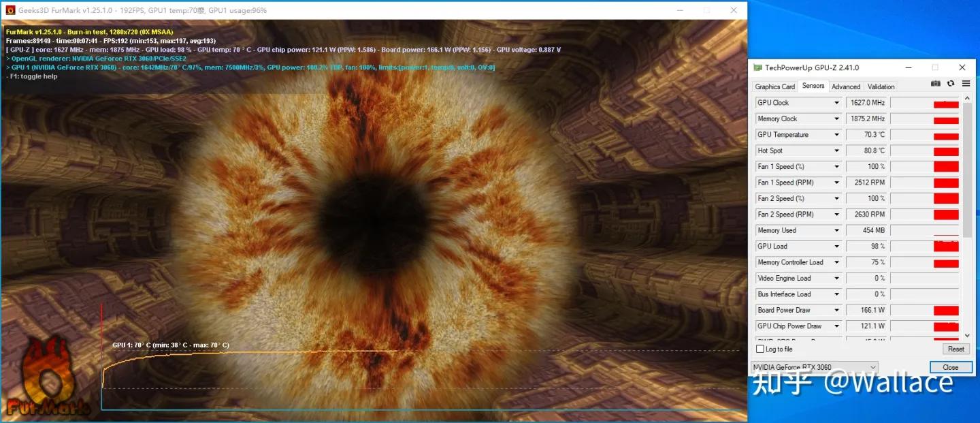Viewport: 980px width, 423px height.
Task: Enable the Log to file checkbox
Action: pyautogui.click(x=760, y=349)
